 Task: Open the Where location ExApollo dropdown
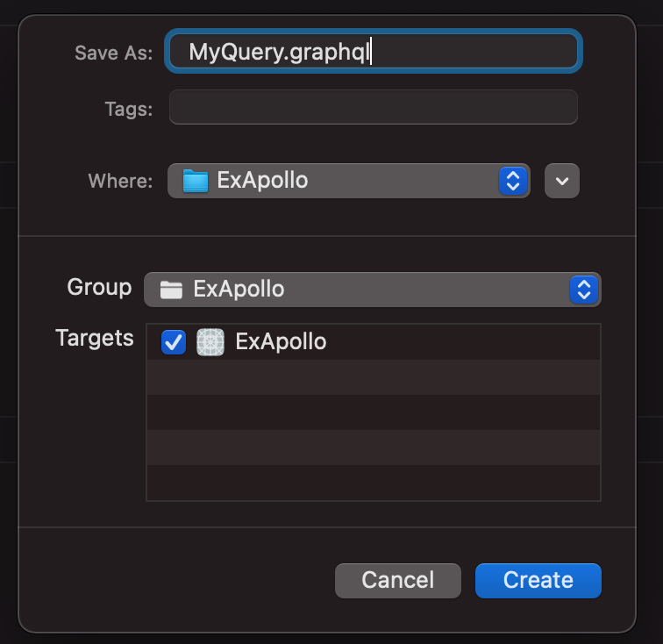(349, 181)
